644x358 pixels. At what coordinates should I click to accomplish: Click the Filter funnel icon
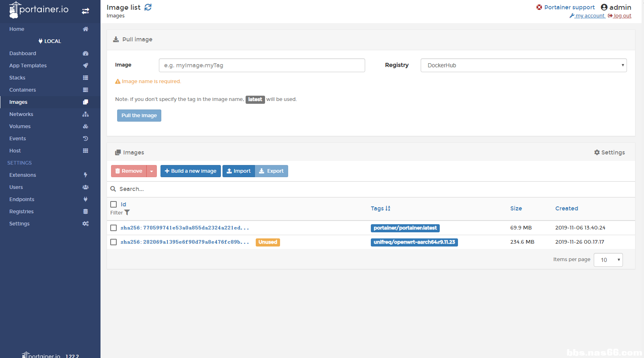(127, 212)
